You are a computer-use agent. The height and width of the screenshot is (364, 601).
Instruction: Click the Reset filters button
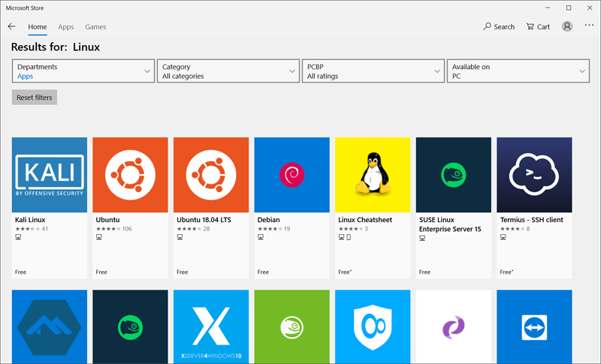click(x=35, y=98)
